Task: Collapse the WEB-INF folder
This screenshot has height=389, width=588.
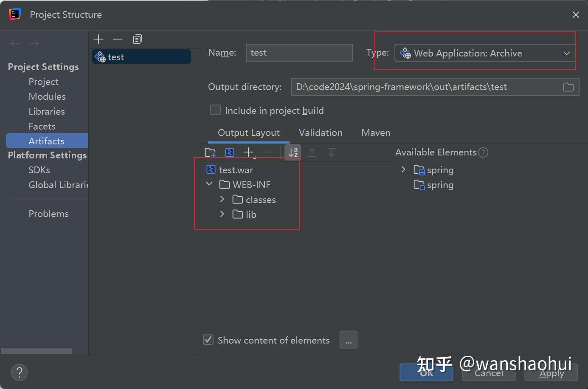Action: pos(209,184)
